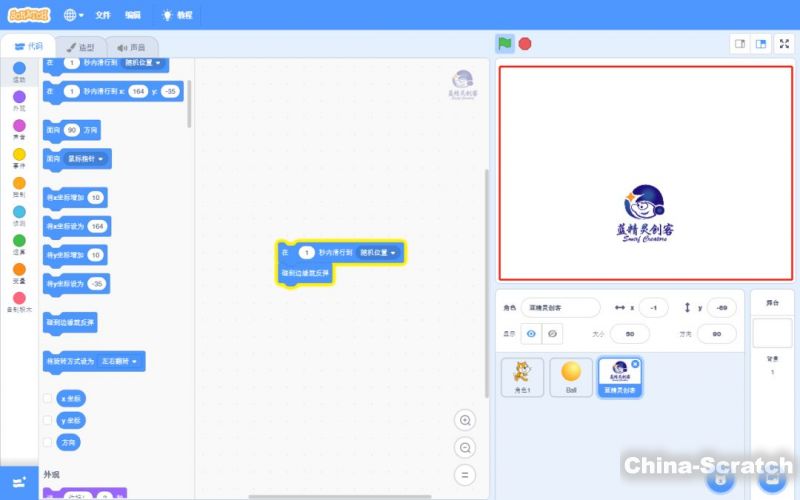The height and width of the screenshot is (500, 800).
Task: Delete the 蓝精灵创客 sprite using its X icon
Action: [x=635, y=364]
